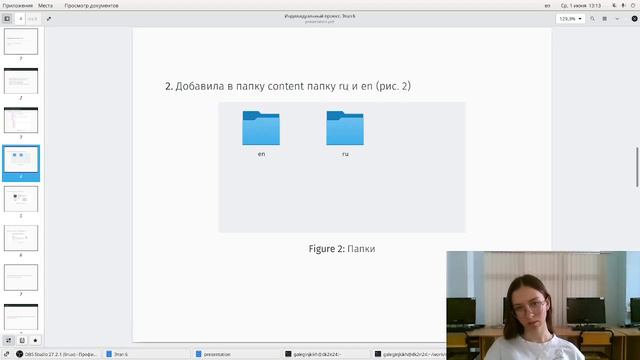Switch to presentation window in taskbar
The height and width of the screenshot is (360, 640).
(236, 354)
